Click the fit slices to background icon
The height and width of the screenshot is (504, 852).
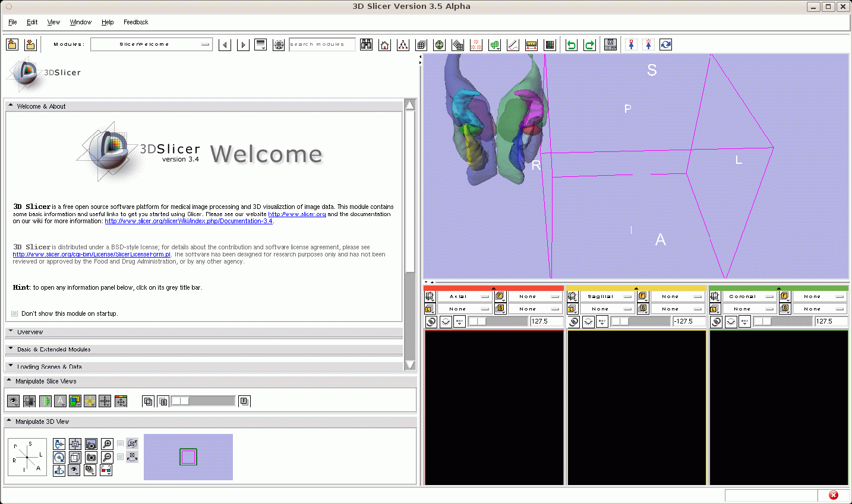29,401
